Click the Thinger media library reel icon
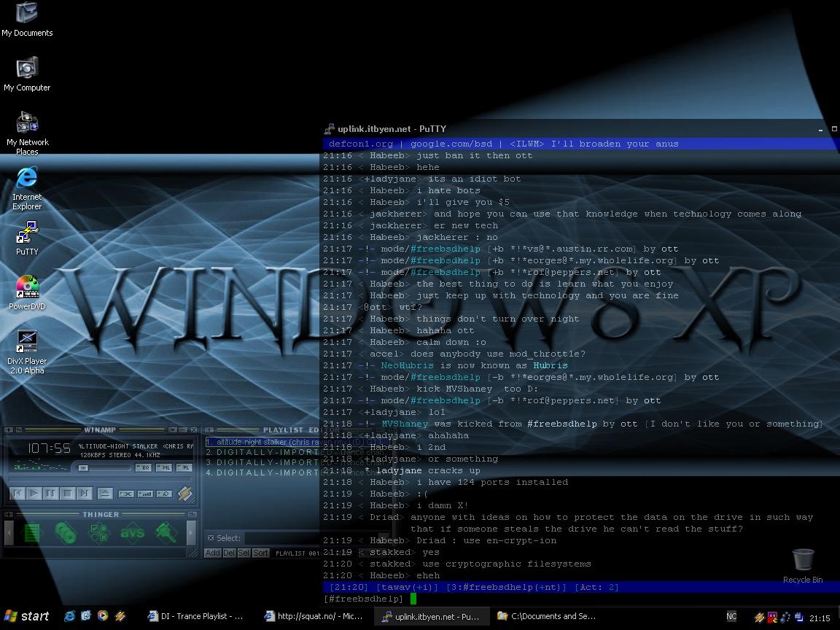Screen dimensions: 840x630 (x=66, y=532)
